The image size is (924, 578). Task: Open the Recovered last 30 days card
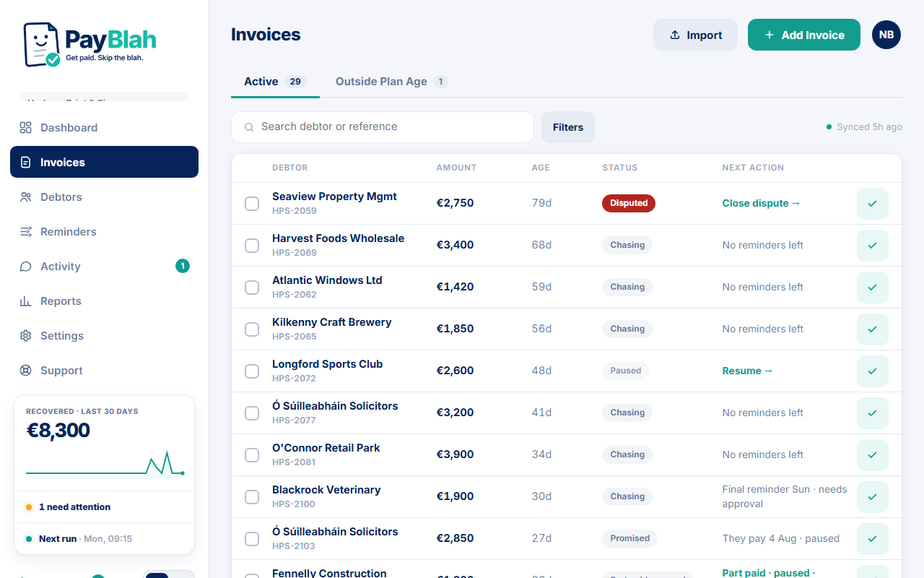104,443
